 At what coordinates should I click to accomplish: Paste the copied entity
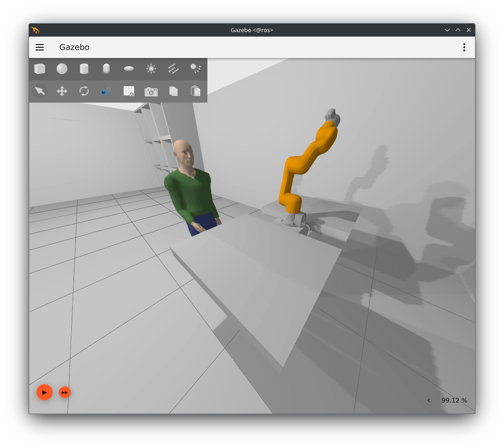click(x=195, y=91)
